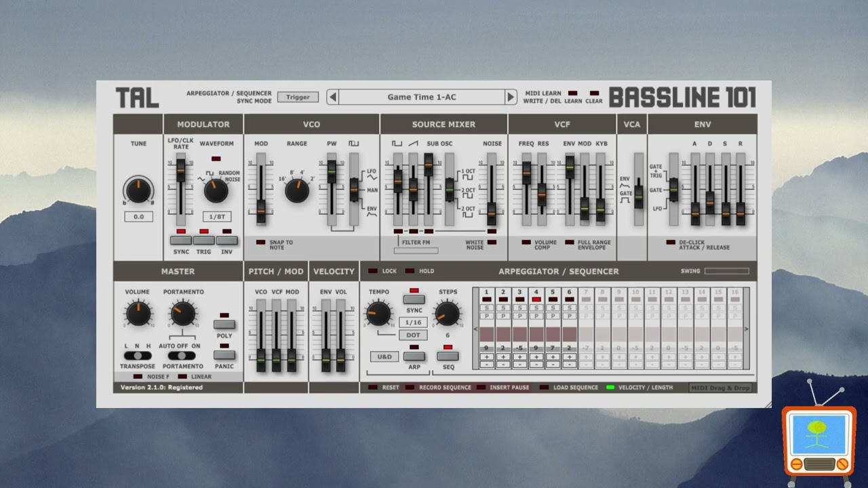
Task: Click the LFO/CLK RATE slider
Action: (180, 190)
